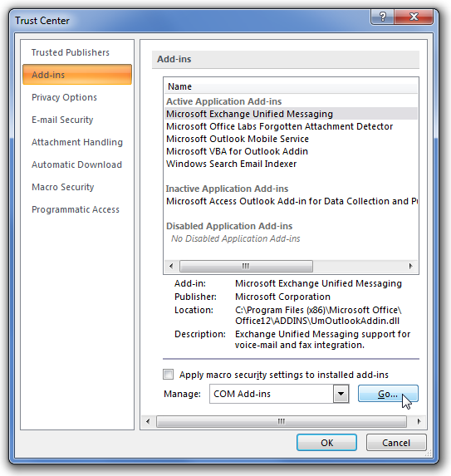Open the Manage COM Add-ins dropdown arrow
This screenshot has width=451, height=476.
point(341,394)
